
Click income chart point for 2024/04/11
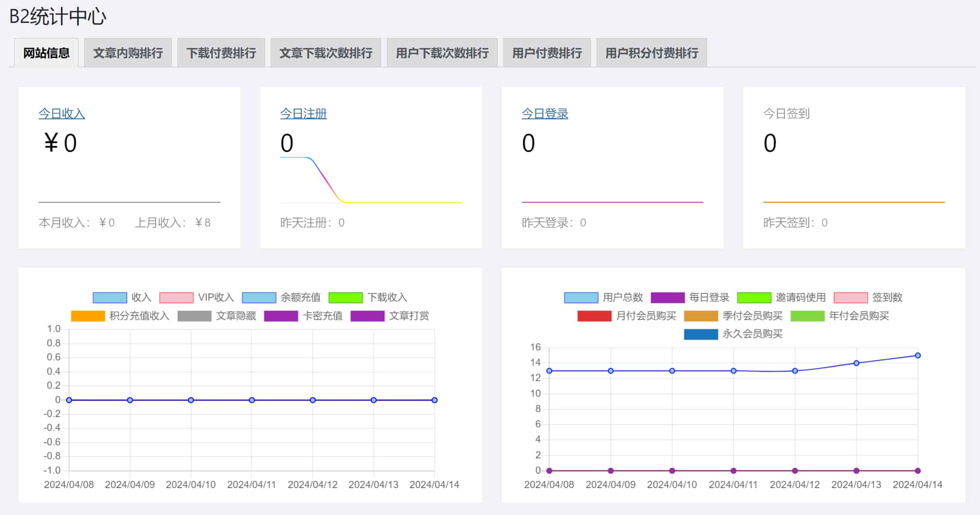252,400
